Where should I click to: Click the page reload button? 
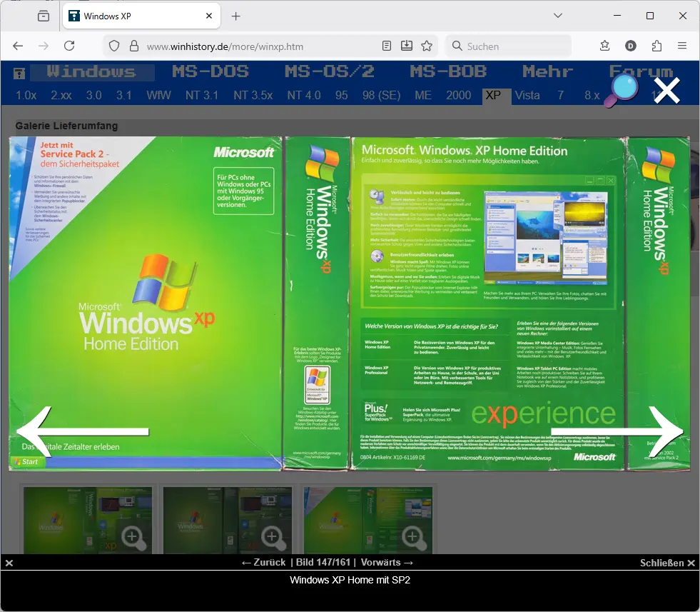click(69, 46)
